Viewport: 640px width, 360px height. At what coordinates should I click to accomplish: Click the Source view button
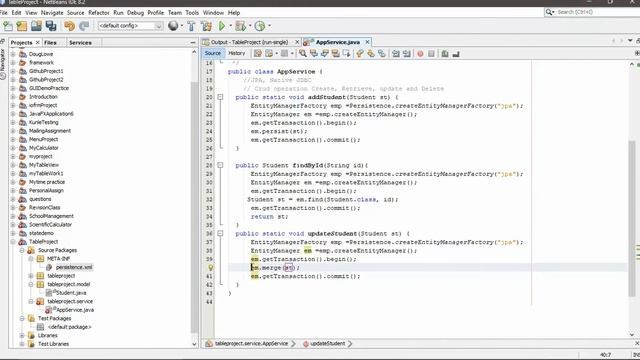[x=212, y=53]
